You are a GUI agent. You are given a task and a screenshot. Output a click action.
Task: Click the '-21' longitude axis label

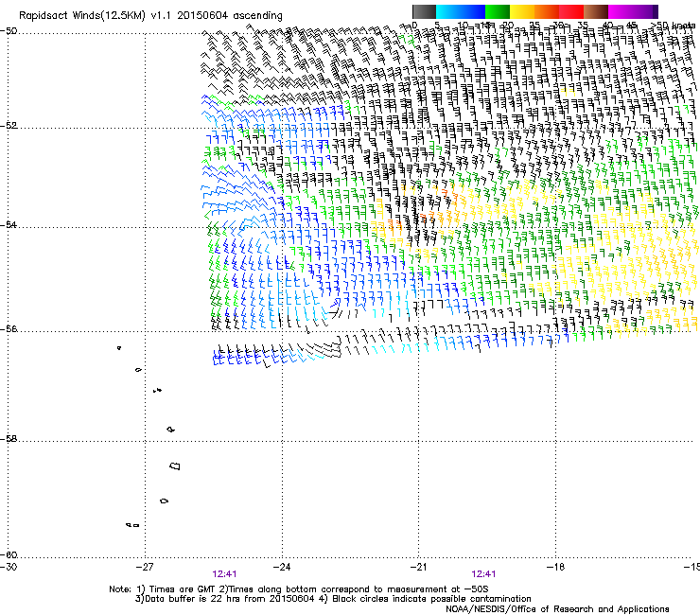click(418, 567)
